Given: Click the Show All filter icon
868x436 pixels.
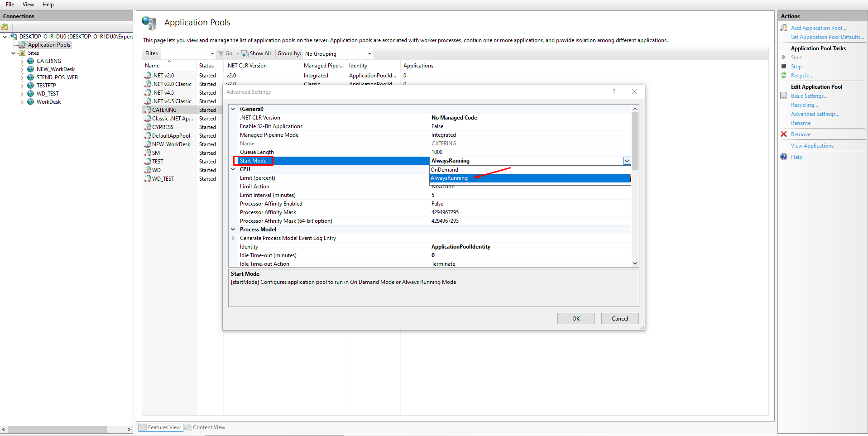Looking at the screenshot, I should coord(245,53).
